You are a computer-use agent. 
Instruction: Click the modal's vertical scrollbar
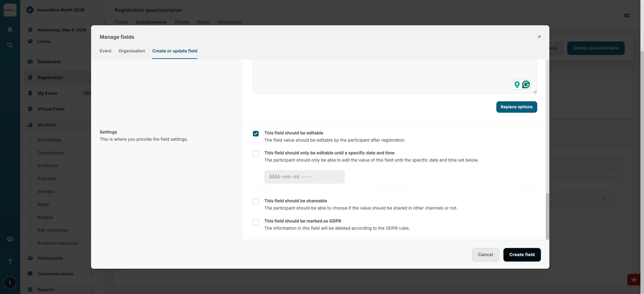547,216
